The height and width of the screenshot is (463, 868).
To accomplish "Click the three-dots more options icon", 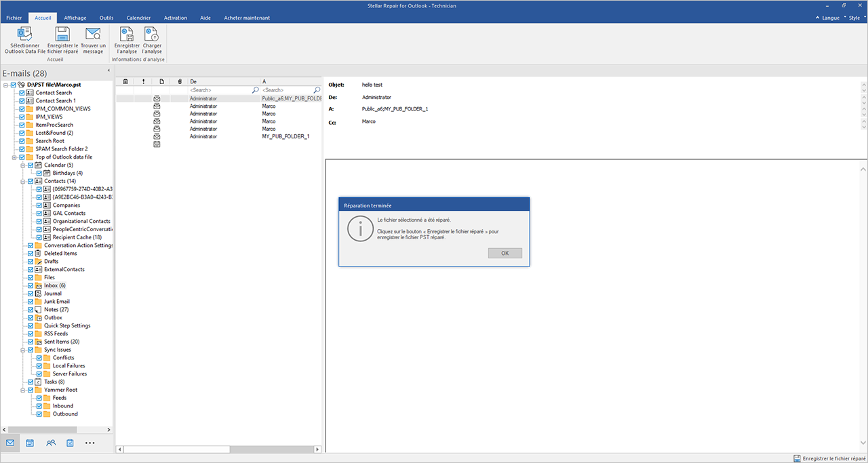I will 90,443.
